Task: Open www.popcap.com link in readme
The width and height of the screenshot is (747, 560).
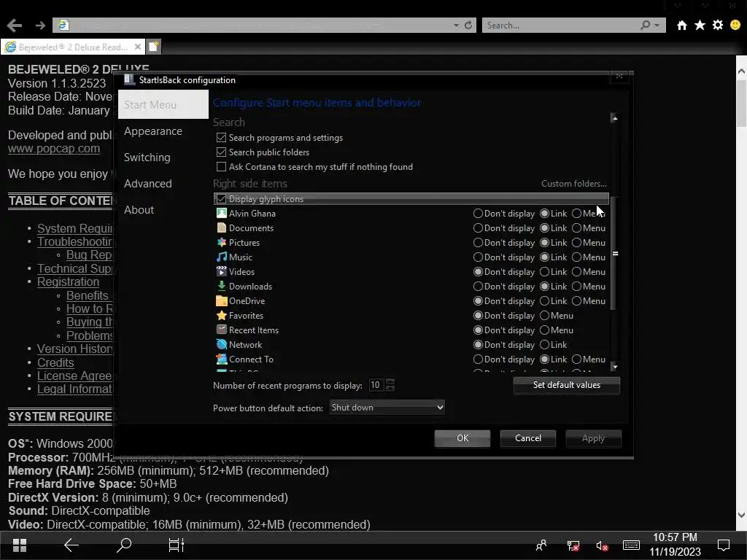Action: pyautogui.click(x=54, y=149)
